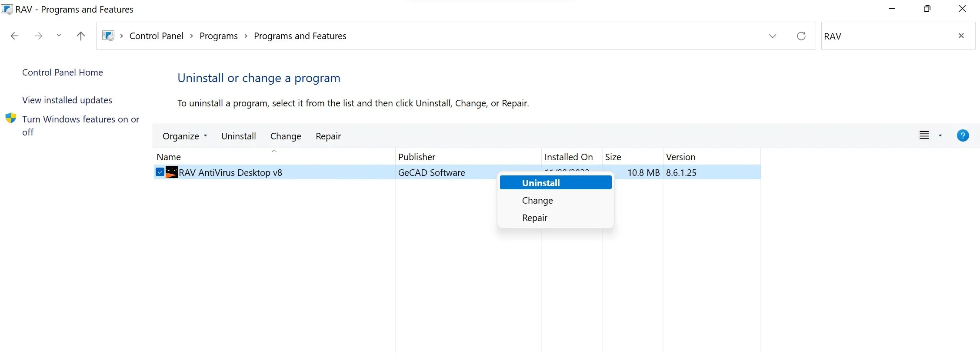Open help with the blue question icon
Screen dimensions: 980x353
coord(963,136)
